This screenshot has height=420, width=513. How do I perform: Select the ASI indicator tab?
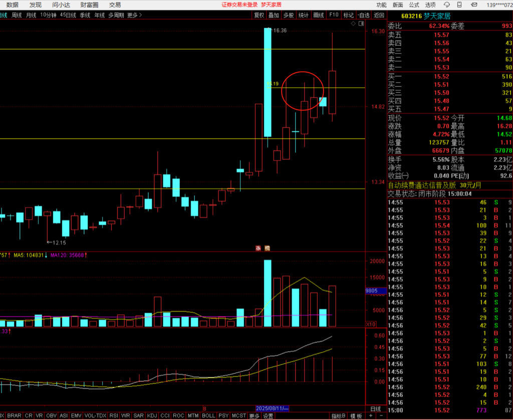[64, 416]
